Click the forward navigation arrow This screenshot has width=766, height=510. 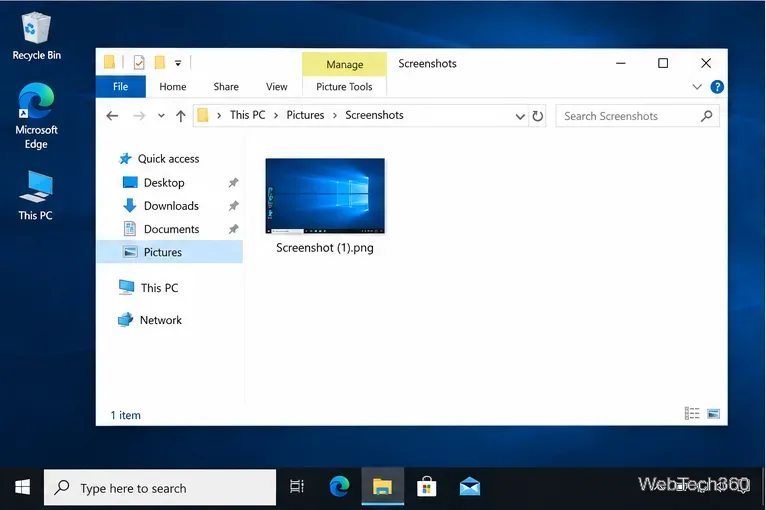tap(139, 116)
